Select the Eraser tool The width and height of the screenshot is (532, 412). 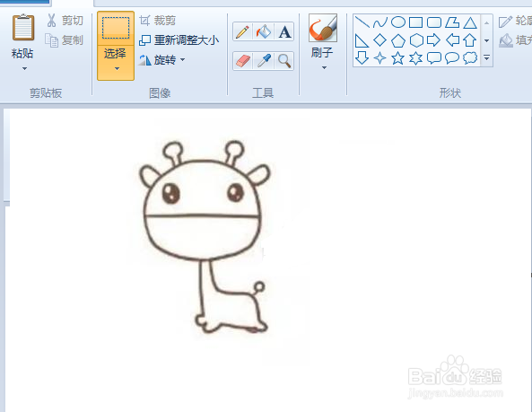click(242, 61)
